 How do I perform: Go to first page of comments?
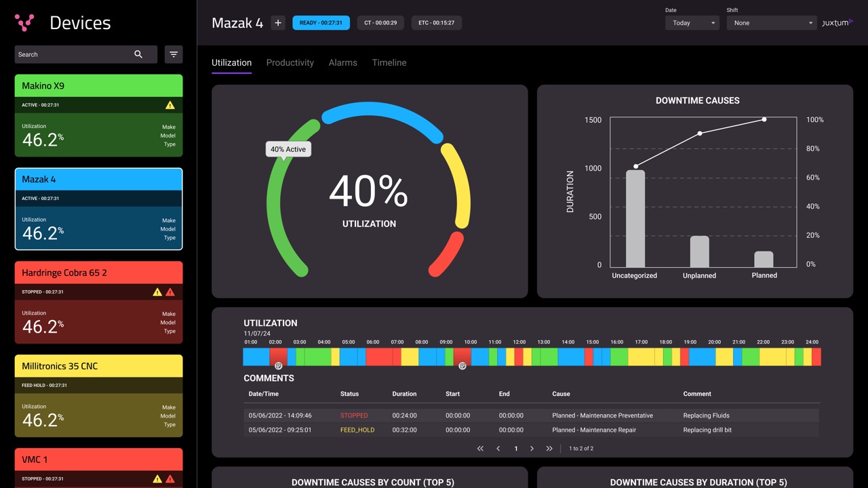(480, 449)
